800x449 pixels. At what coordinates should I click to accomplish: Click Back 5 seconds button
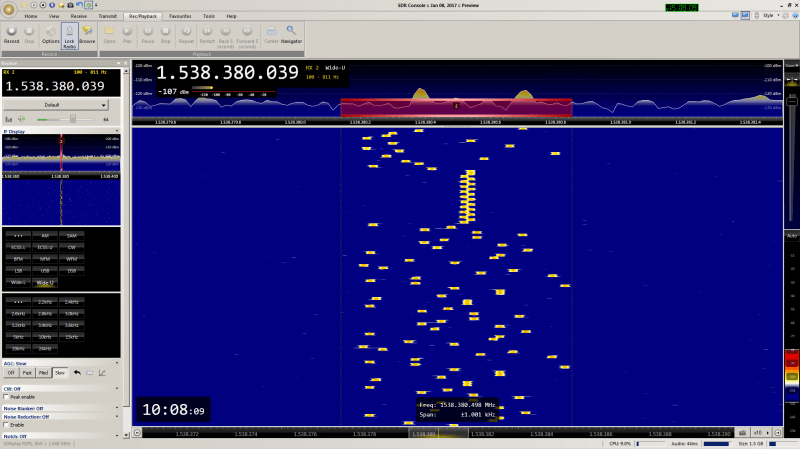coord(226,37)
